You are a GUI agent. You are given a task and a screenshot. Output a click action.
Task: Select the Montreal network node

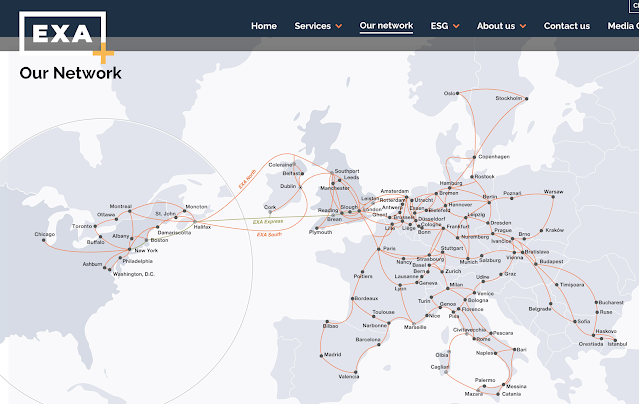click(130, 211)
